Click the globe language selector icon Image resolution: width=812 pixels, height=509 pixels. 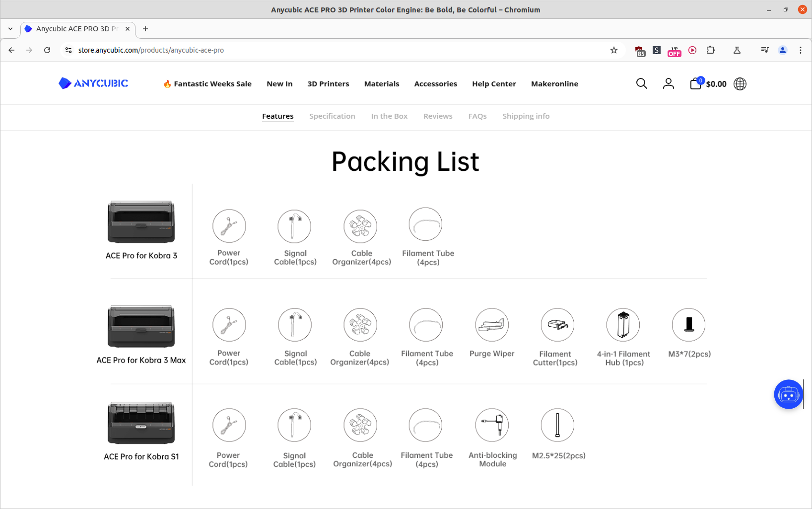click(740, 84)
